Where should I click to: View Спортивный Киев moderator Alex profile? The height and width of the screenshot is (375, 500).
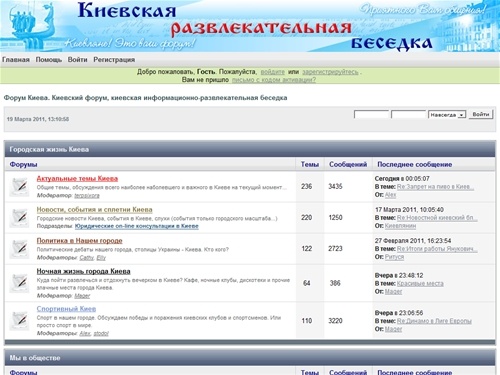coord(85,333)
